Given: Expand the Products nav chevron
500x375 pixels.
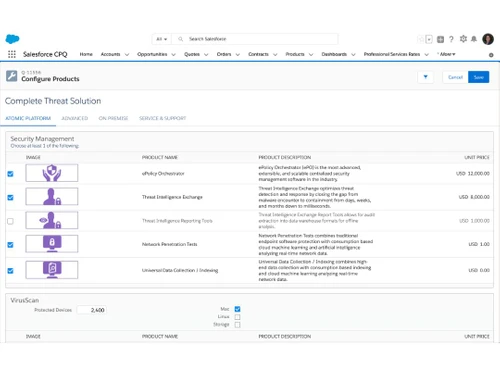Looking at the screenshot, I should 311,54.
